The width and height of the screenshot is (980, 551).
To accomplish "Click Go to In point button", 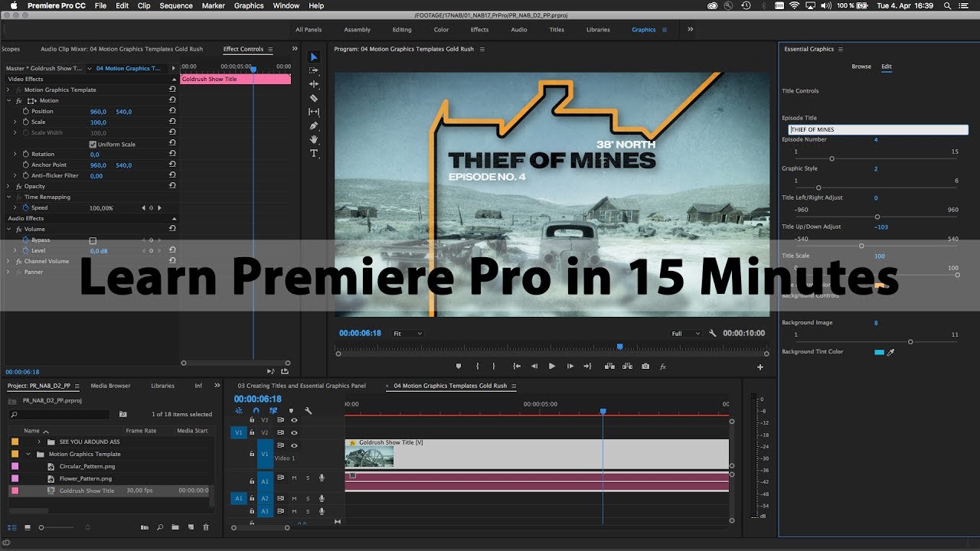I will point(517,367).
